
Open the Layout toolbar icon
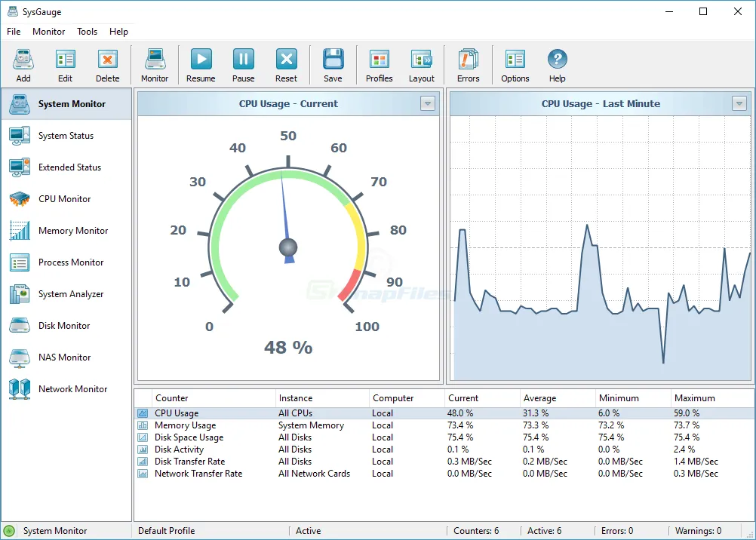pyautogui.click(x=422, y=66)
